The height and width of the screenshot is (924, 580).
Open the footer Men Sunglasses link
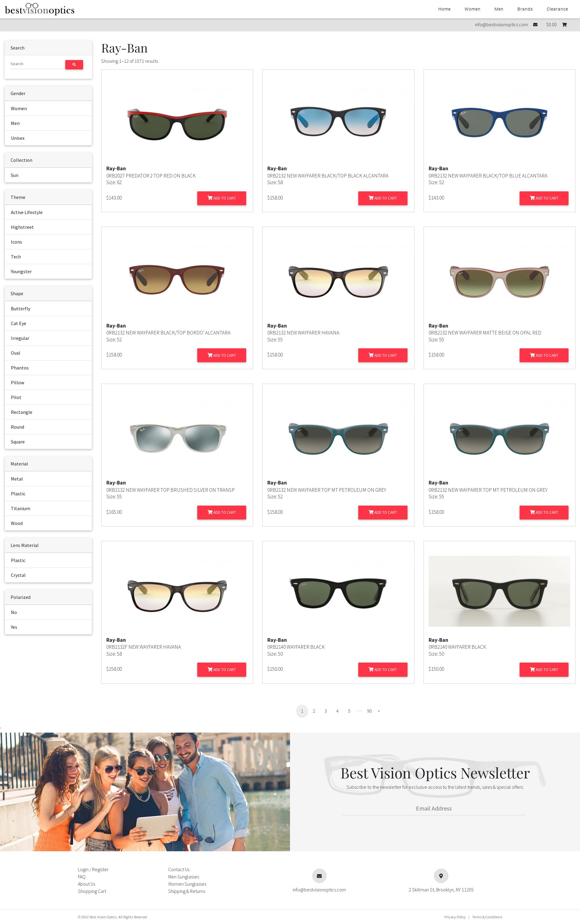184,877
